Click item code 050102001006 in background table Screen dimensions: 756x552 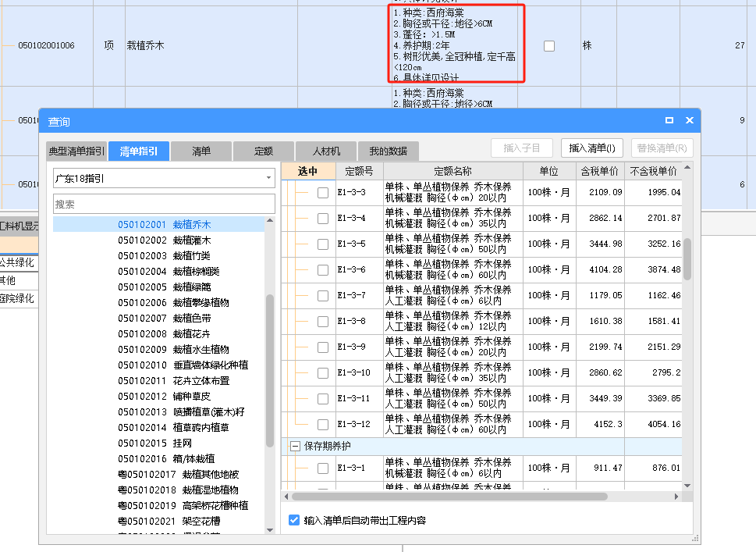pyautogui.click(x=46, y=45)
